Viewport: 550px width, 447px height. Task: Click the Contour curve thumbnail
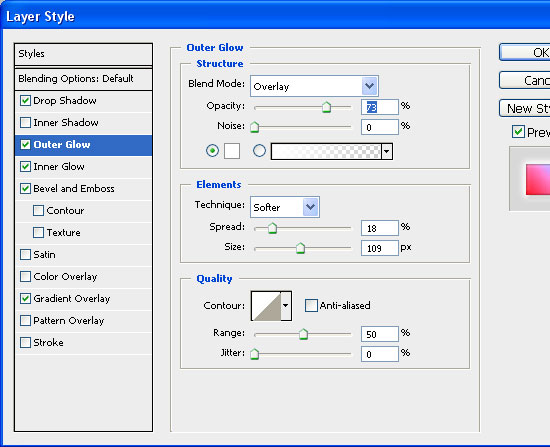(x=266, y=306)
